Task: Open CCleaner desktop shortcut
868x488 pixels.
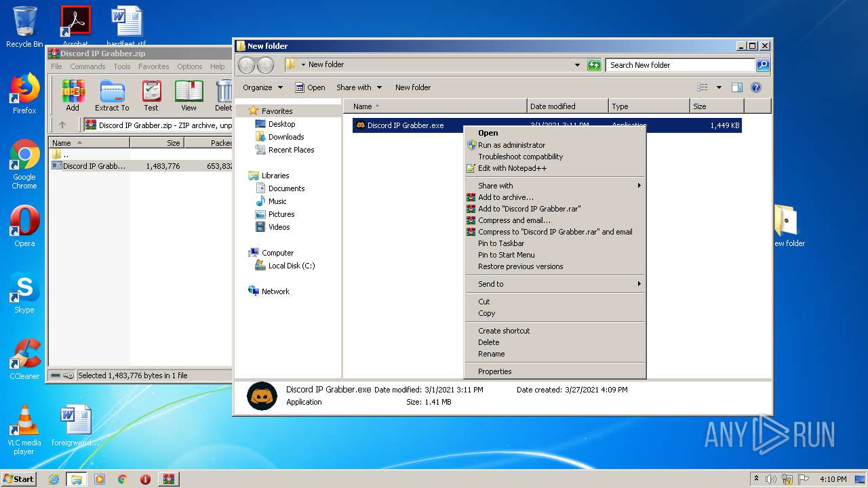Action: point(24,359)
